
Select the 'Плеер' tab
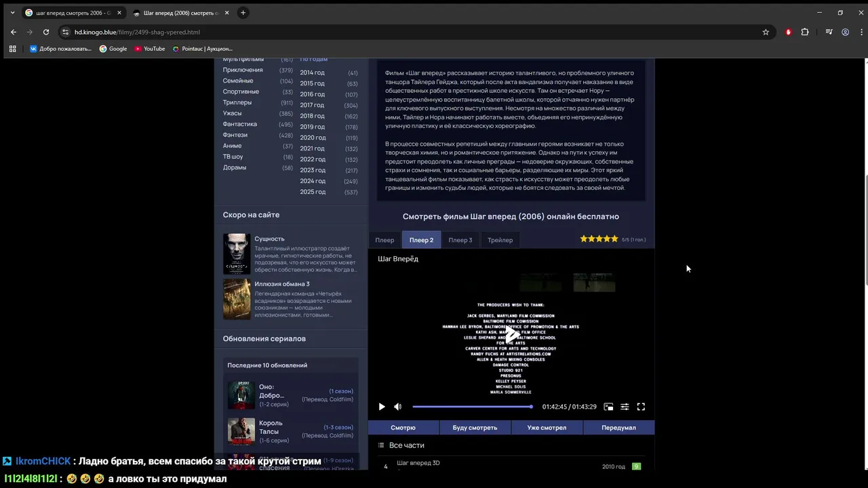coord(384,240)
